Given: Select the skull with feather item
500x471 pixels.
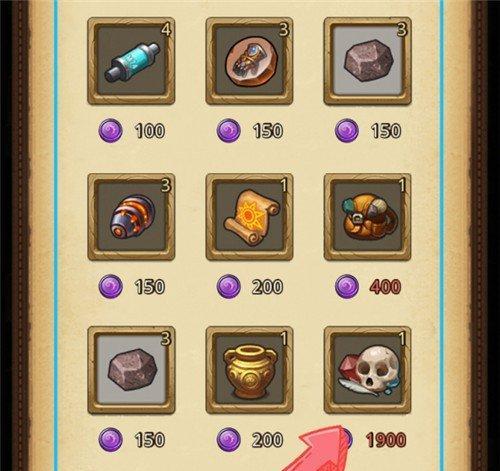Looking at the screenshot, I should click(x=368, y=370).
